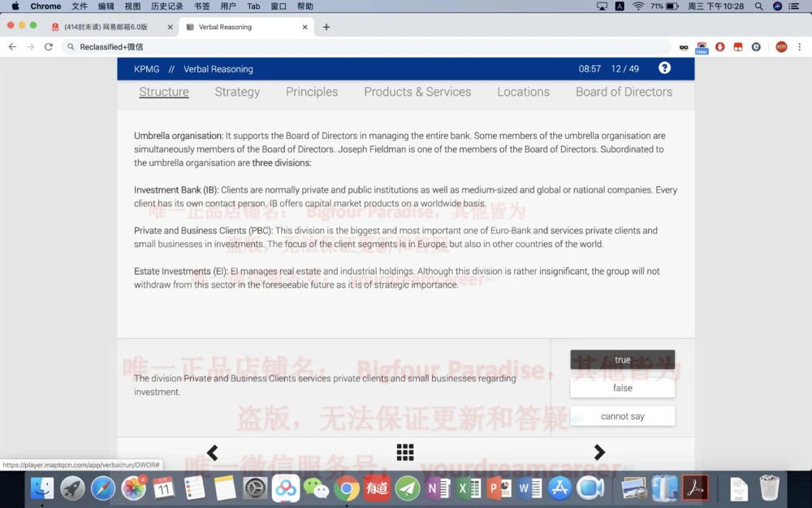812x508 pixels.
Task: Select the false answer option
Action: point(622,388)
